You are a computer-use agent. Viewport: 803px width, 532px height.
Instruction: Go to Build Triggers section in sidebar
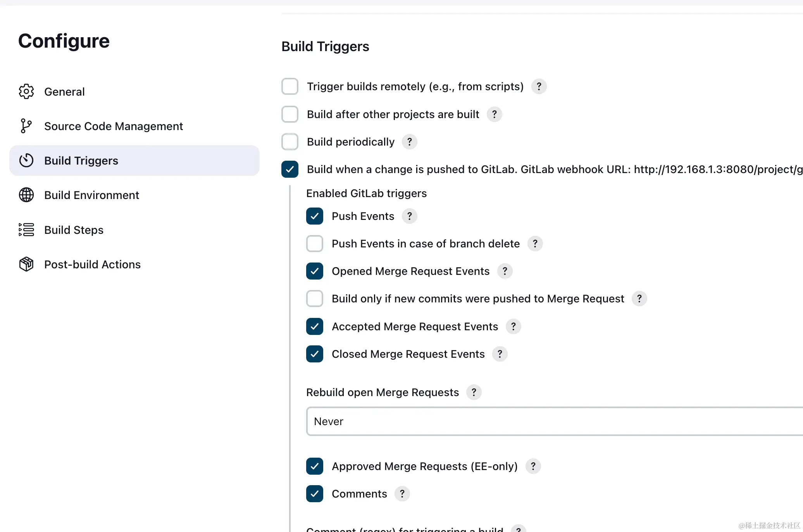coord(81,161)
